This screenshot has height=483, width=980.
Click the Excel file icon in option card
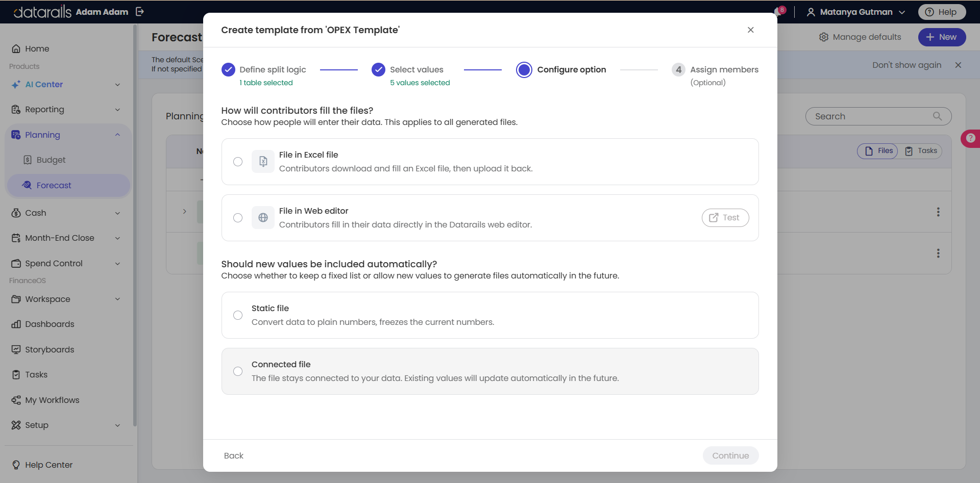coord(263,162)
